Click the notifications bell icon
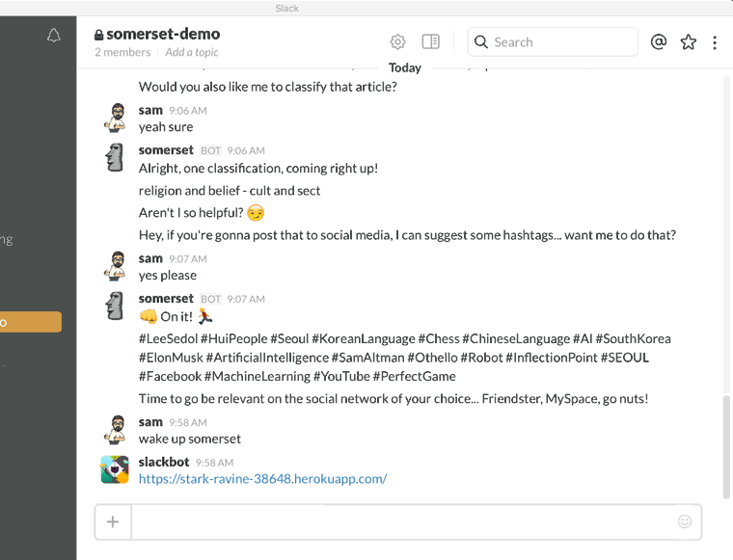The image size is (733, 560). 54,35
